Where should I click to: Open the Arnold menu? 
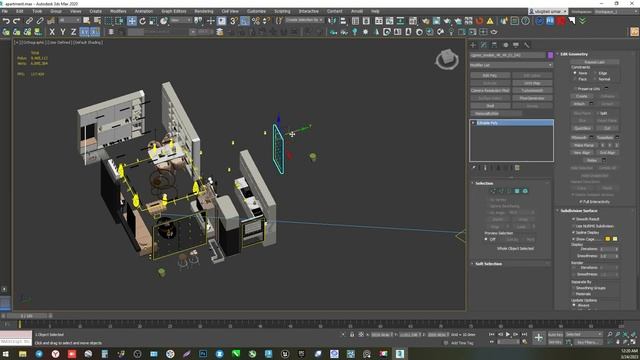tap(357, 11)
